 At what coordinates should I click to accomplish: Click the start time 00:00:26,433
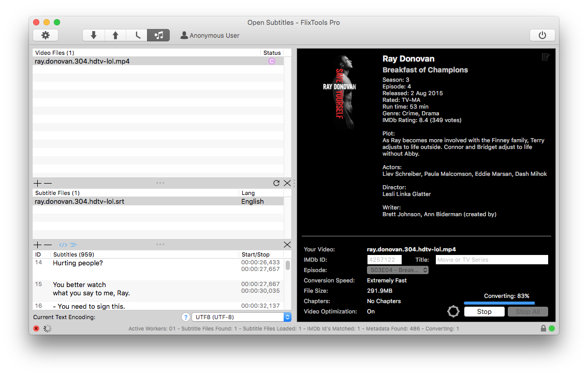[x=260, y=262]
